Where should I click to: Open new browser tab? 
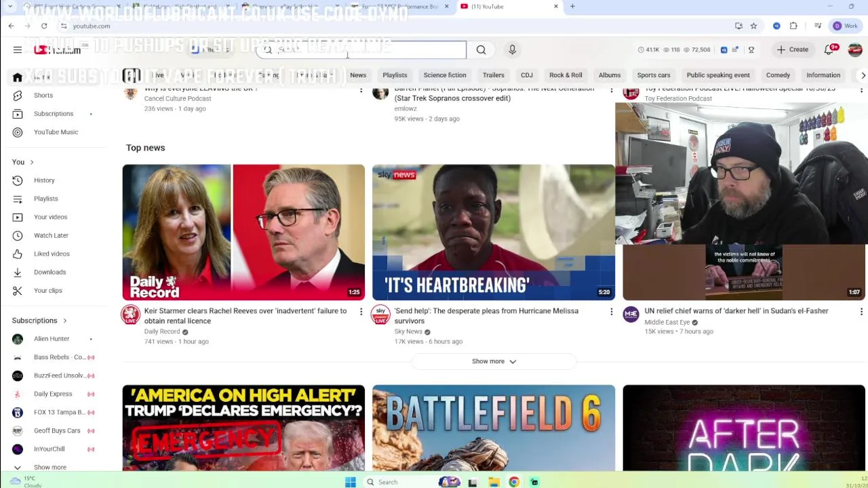572,6
